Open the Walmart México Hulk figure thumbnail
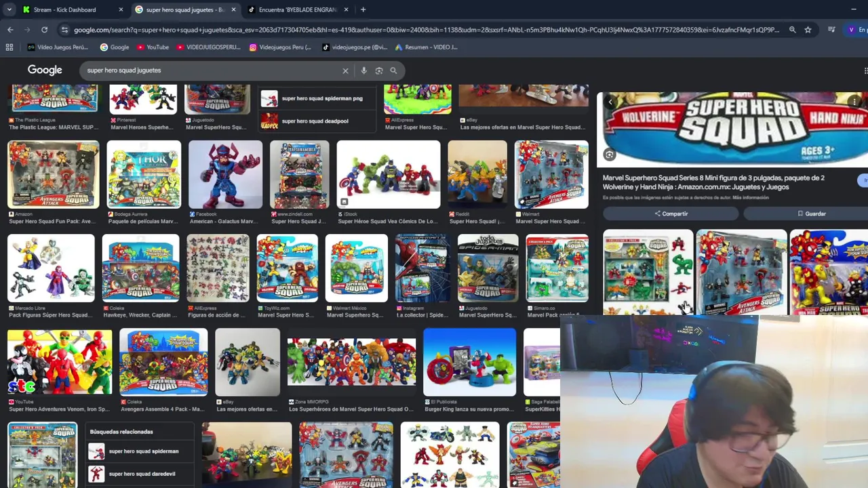 [x=356, y=268]
